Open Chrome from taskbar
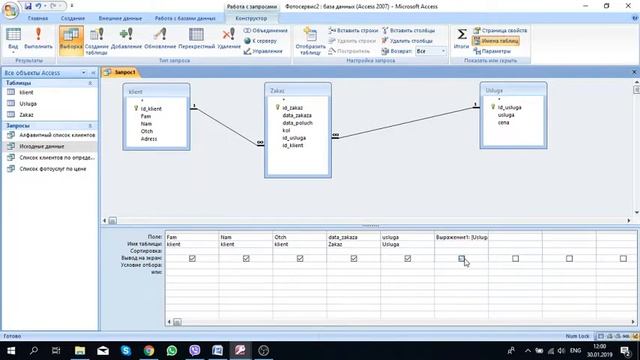 (x=149, y=351)
